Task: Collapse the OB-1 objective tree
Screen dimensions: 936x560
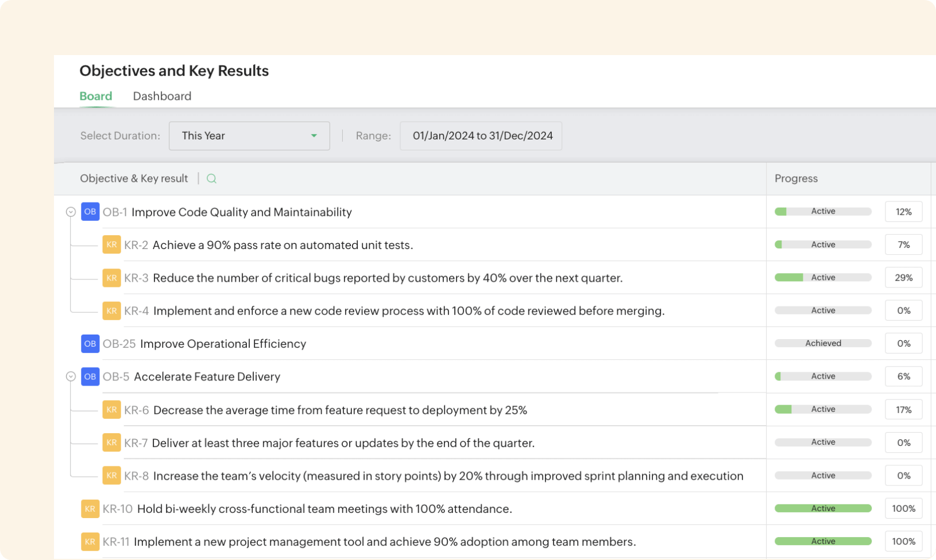Action: tap(71, 212)
